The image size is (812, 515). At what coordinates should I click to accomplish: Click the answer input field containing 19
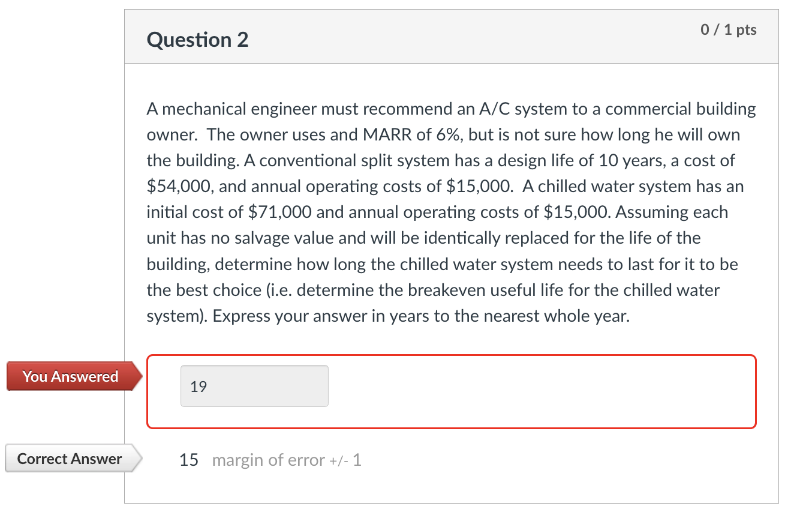click(x=254, y=386)
